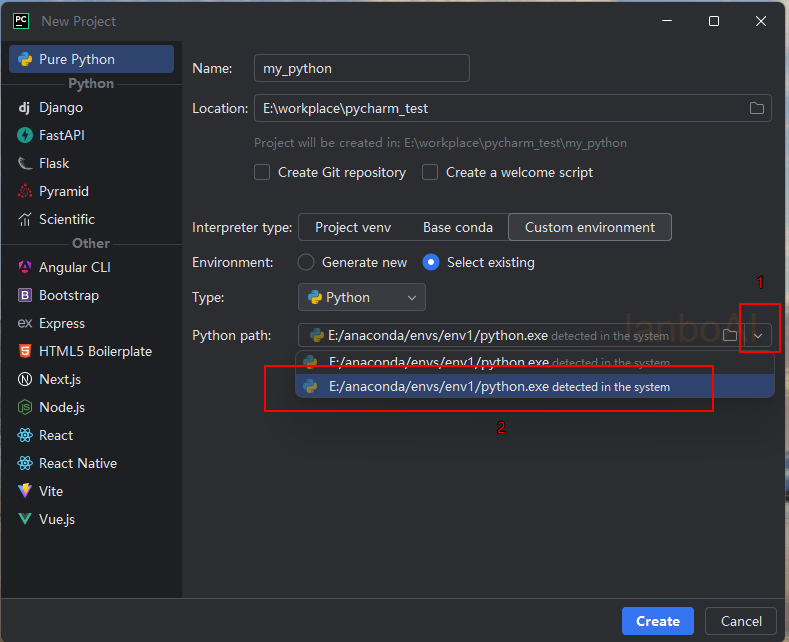The width and height of the screenshot is (789, 642).
Task: Select the Generate new radio button
Action: (x=306, y=262)
